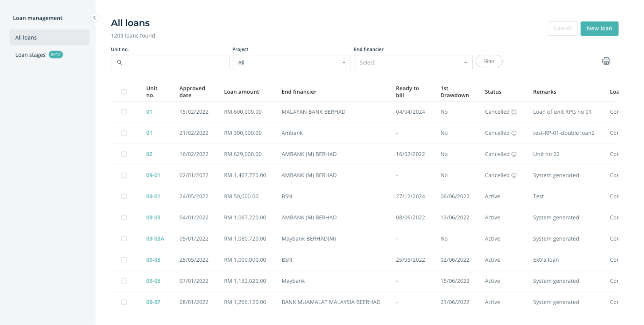Screen dimensions: 644x325
Task: Expand the End financier Select dropdown
Action: pyautogui.click(x=413, y=63)
